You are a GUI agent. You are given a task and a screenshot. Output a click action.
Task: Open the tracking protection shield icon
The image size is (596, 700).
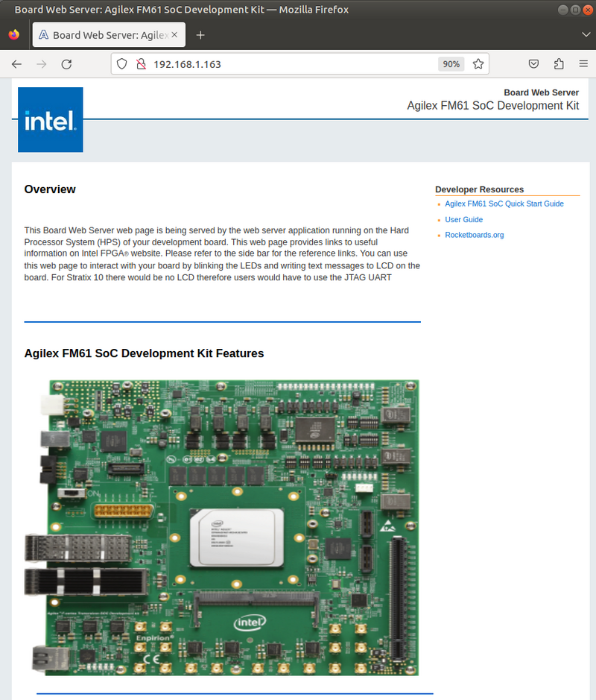[122, 64]
